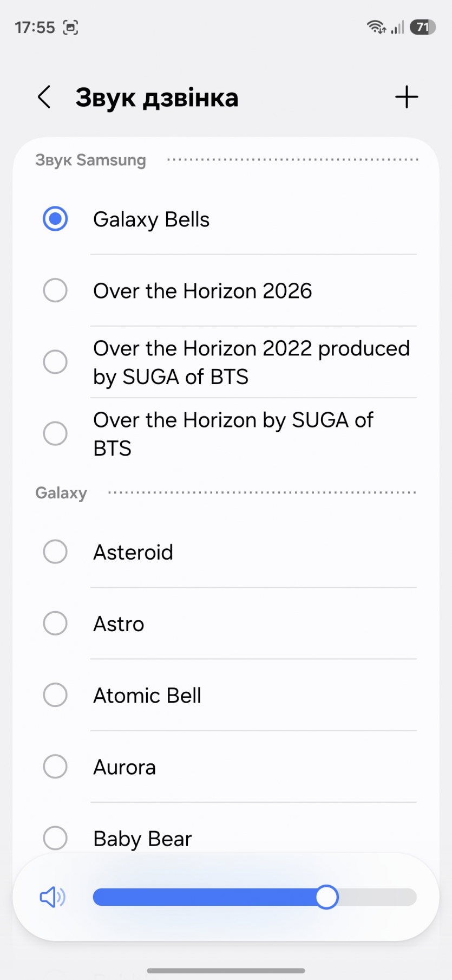
Task: Choose Over the Horizon 2022 by SUGA
Action: pos(55,362)
